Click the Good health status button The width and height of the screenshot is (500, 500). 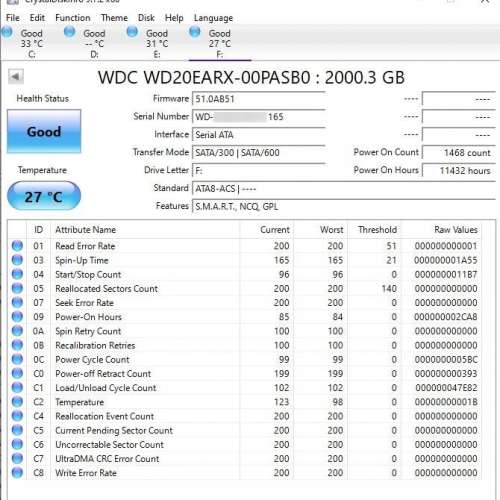pyautogui.click(x=44, y=132)
